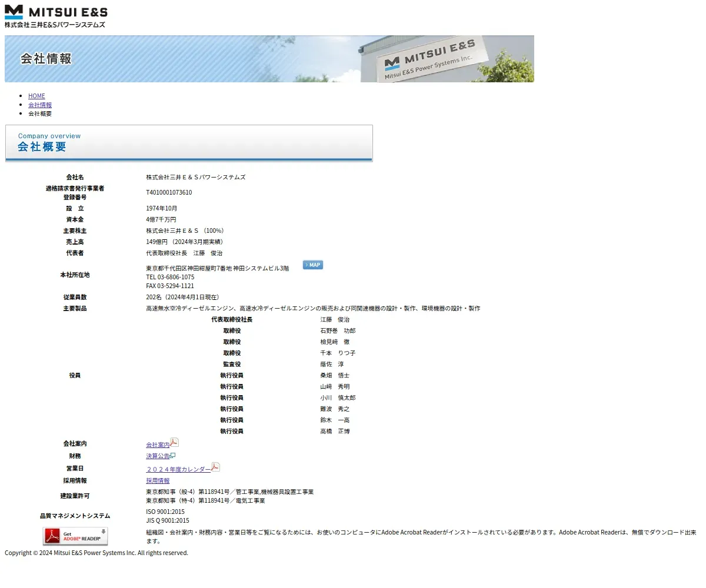Open the 会社案内 PDF link

point(158,445)
